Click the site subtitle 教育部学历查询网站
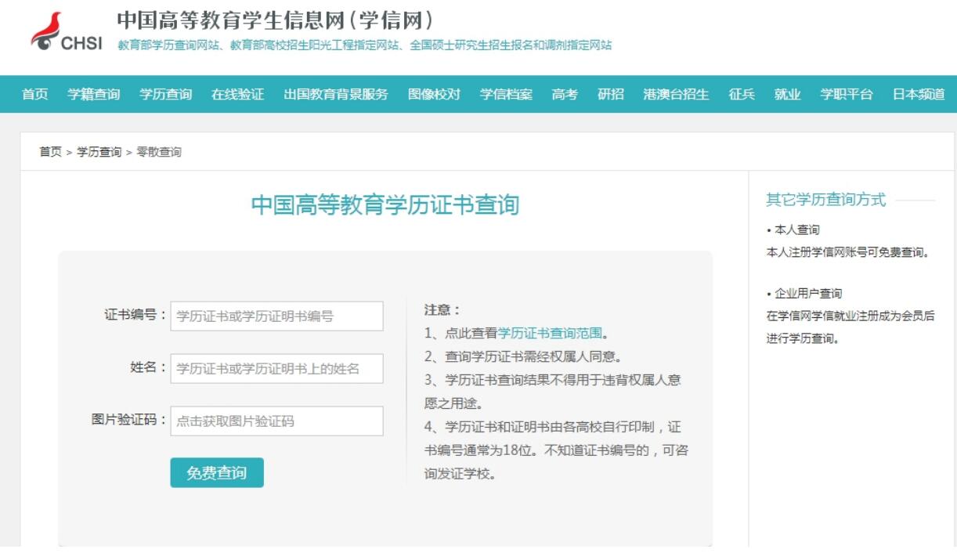Image resolution: width=957 pixels, height=560 pixels. click(167, 45)
